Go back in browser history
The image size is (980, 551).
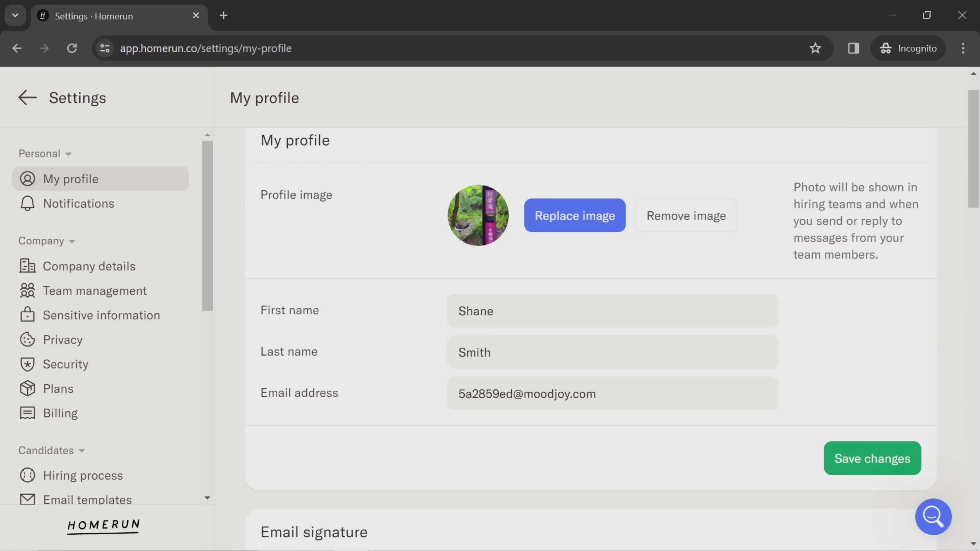pos(17,48)
